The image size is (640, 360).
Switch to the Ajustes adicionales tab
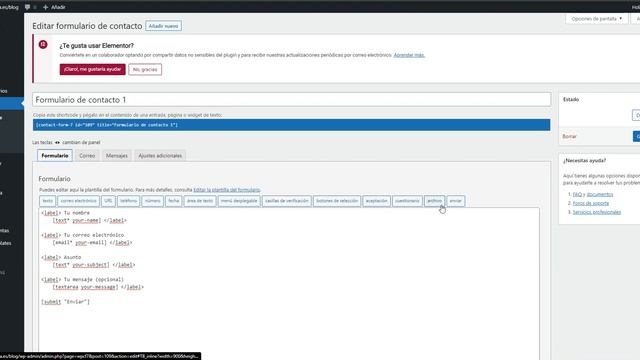tap(160, 156)
